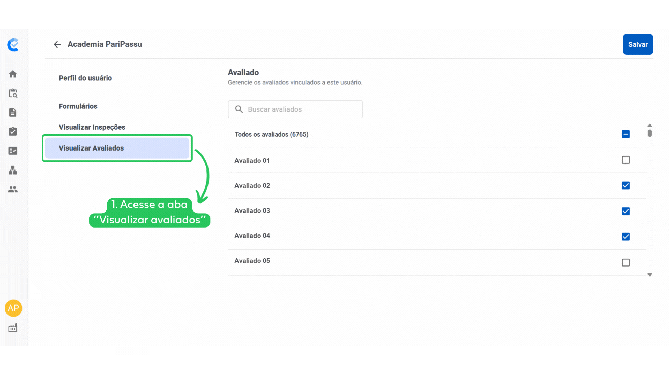The height and width of the screenshot is (376, 670).
Task: Focus the Buscar avaliados search field
Action: point(295,109)
